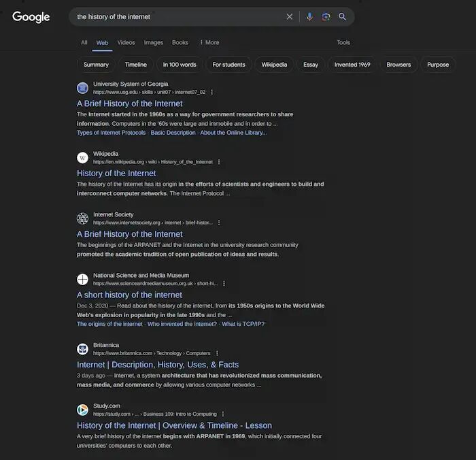This screenshot has width=476, height=460.
Task: Open 'What is TCP/IP?' sitelink
Action: point(243,324)
